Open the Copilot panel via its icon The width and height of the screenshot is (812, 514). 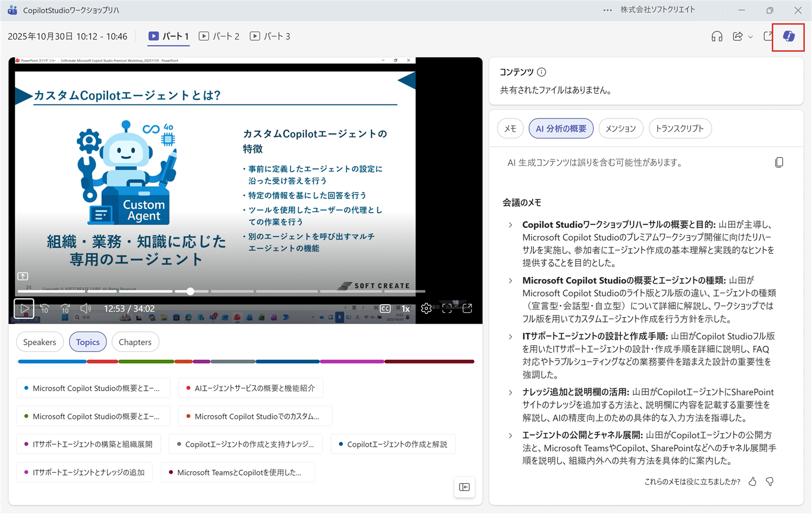(788, 37)
